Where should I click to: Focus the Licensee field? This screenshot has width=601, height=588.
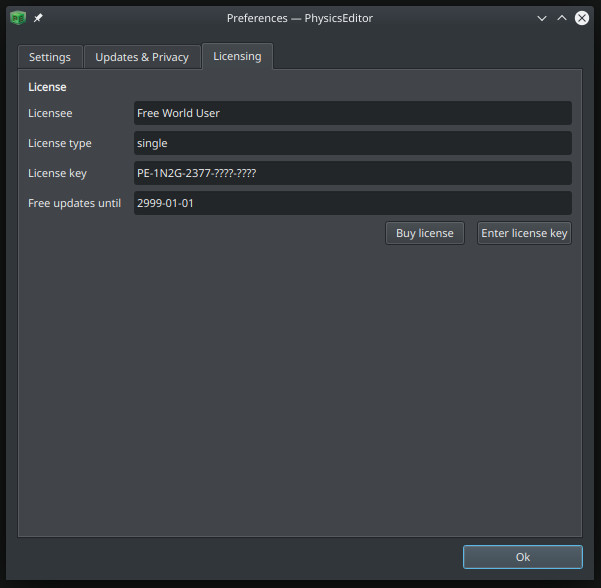[353, 113]
